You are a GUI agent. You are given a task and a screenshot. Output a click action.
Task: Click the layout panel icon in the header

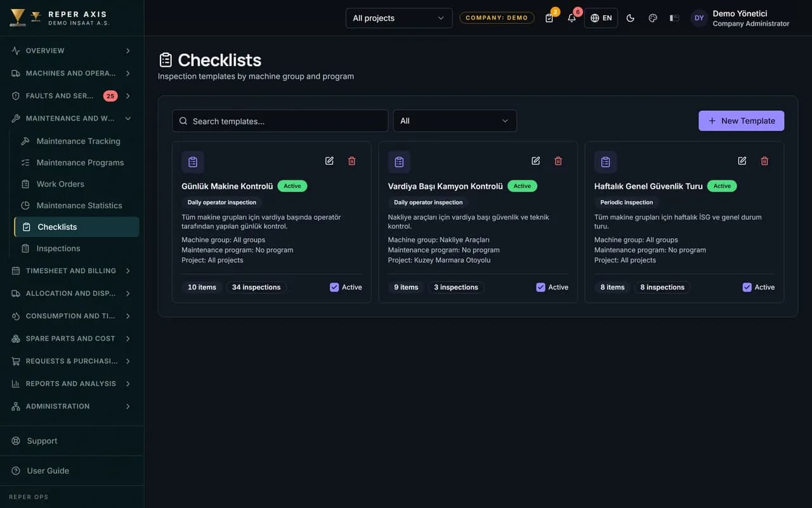pos(674,18)
